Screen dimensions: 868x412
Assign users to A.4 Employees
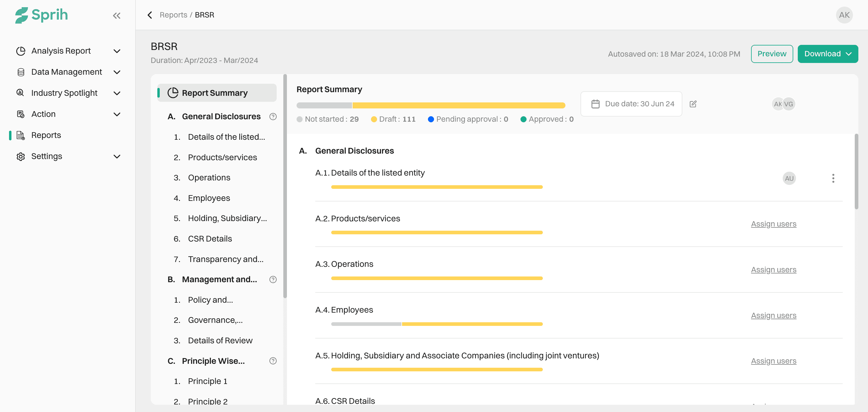(773, 315)
